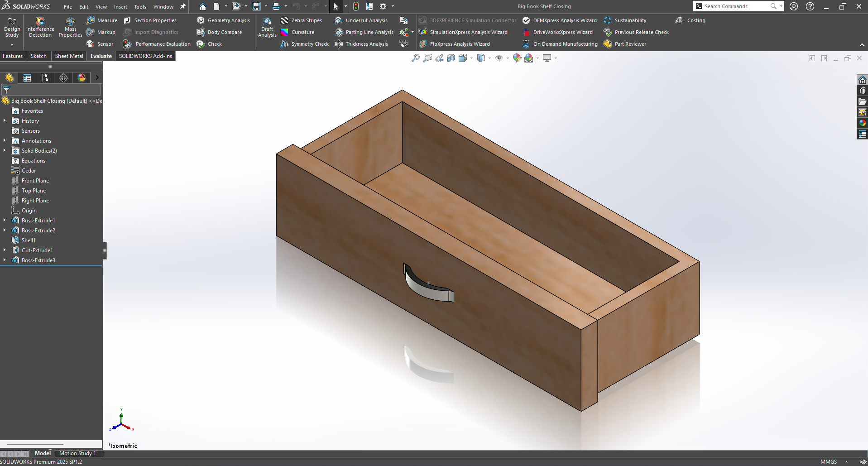Open the Hide/Show Items eye dropdown
Screen dimensions: 868x466
[508, 58]
